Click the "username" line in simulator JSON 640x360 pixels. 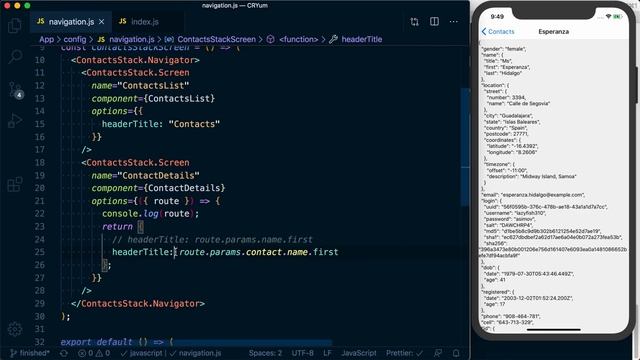point(515,213)
